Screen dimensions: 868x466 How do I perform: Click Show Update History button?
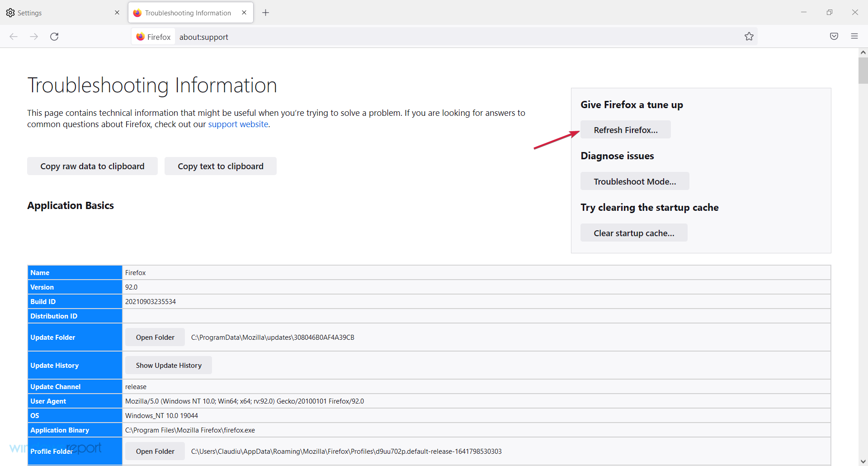169,365
